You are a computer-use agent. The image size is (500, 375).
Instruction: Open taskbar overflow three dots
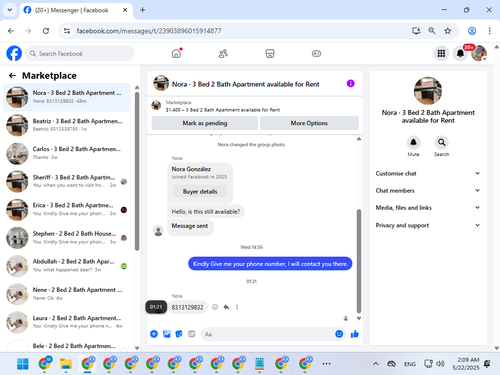[326, 364]
